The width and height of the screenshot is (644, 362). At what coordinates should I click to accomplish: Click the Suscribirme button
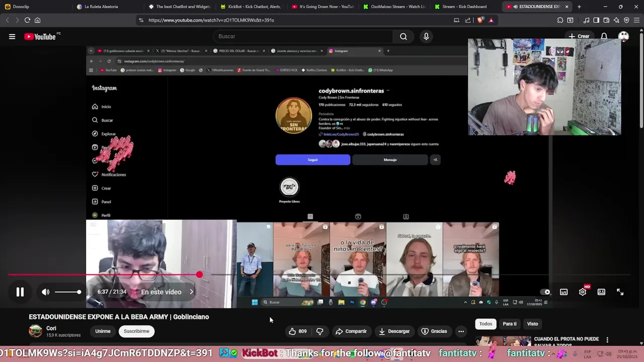136,331
